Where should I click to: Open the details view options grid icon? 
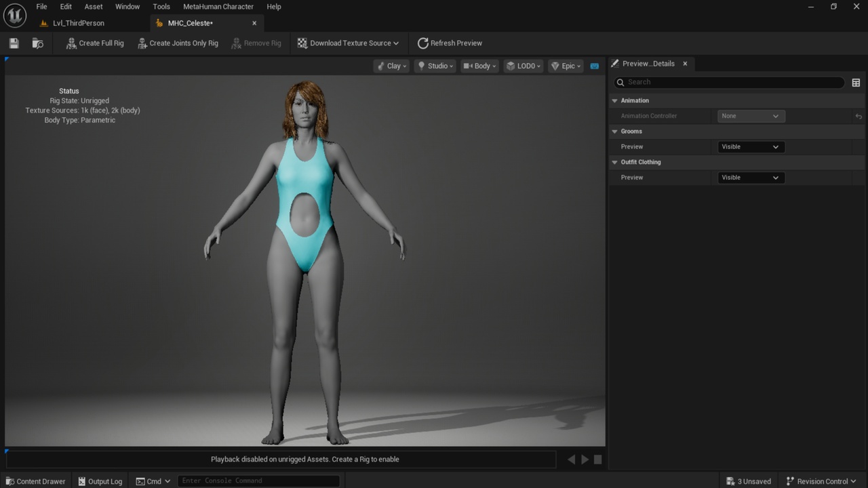[x=856, y=83]
